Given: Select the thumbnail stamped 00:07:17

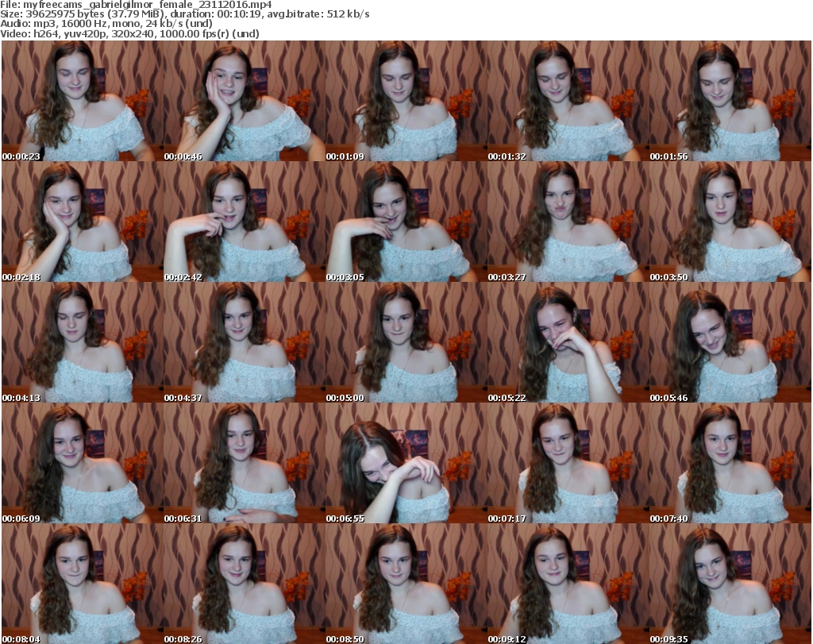Looking at the screenshot, I should pyautogui.click(x=568, y=464).
